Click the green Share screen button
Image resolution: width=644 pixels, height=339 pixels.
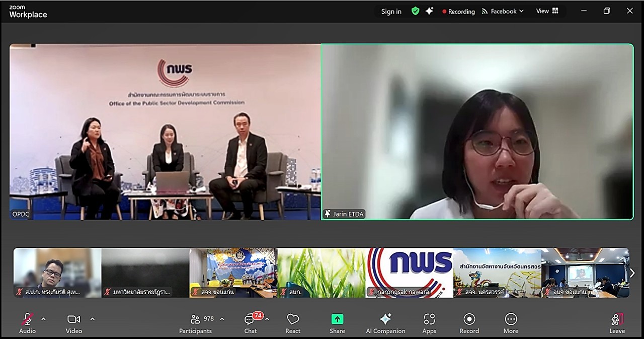click(337, 323)
